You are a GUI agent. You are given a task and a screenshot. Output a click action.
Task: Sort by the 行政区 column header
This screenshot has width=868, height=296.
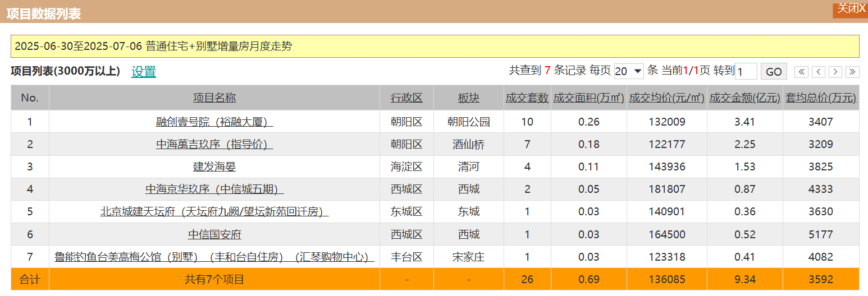coord(406,98)
